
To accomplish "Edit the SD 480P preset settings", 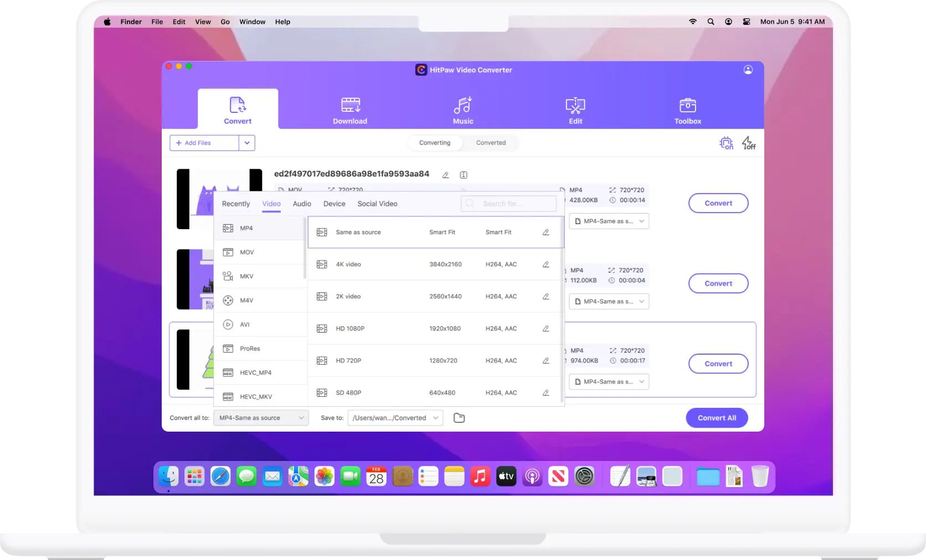I will 546,393.
